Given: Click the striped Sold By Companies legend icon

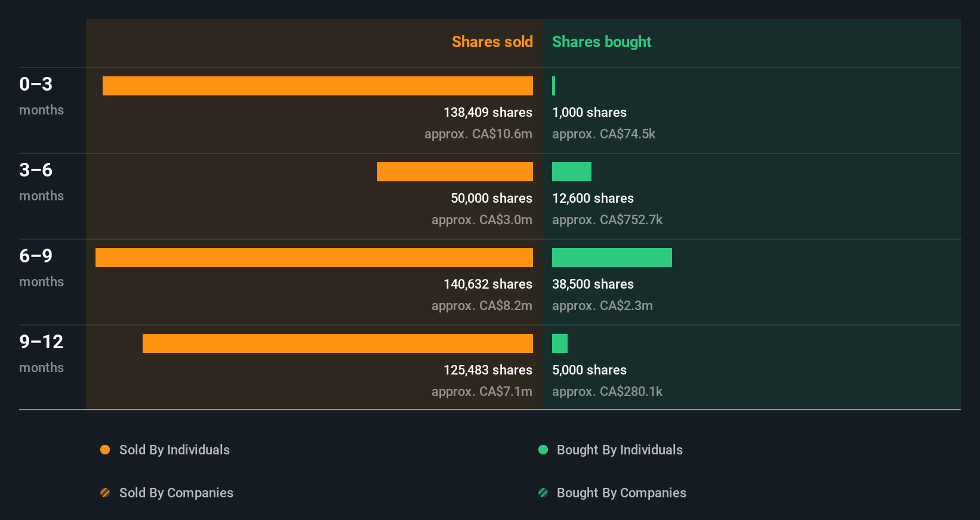Looking at the screenshot, I should click(x=105, y=493).
